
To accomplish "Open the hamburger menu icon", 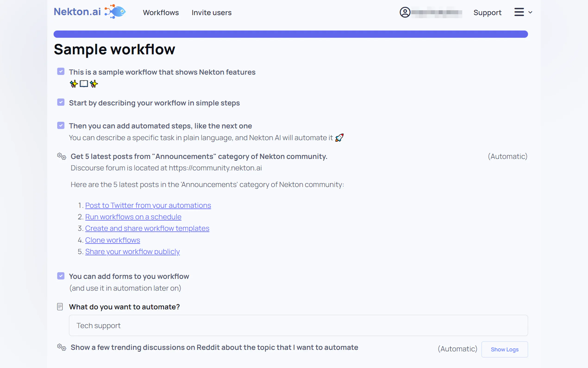I will 519,12.
